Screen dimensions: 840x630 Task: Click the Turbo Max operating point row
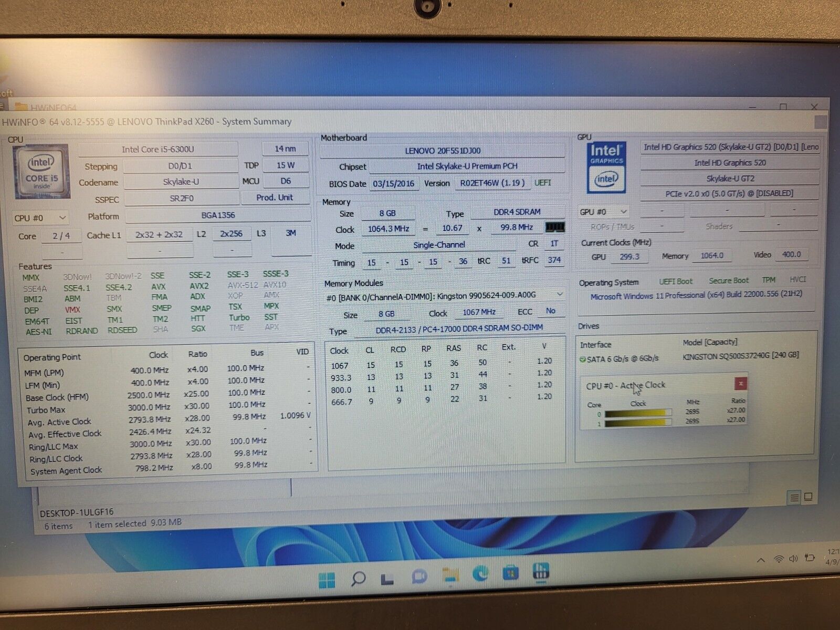(x=167, y=408)
